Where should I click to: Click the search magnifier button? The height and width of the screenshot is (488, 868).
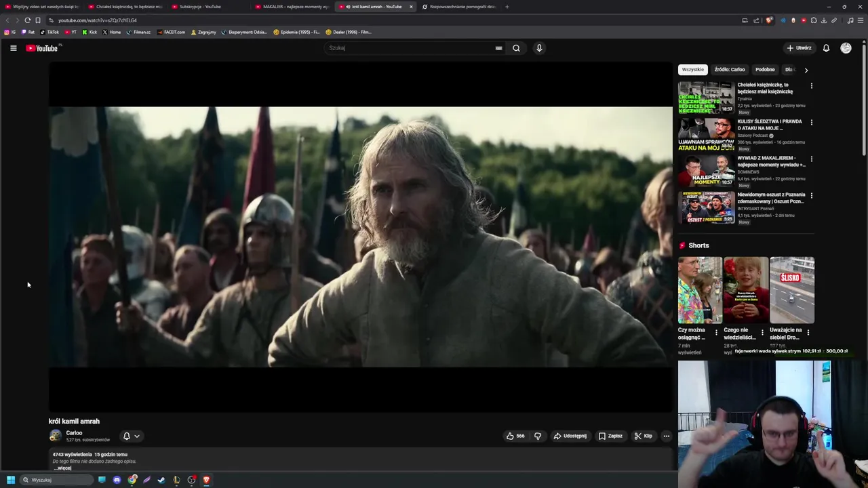point(516,48)
